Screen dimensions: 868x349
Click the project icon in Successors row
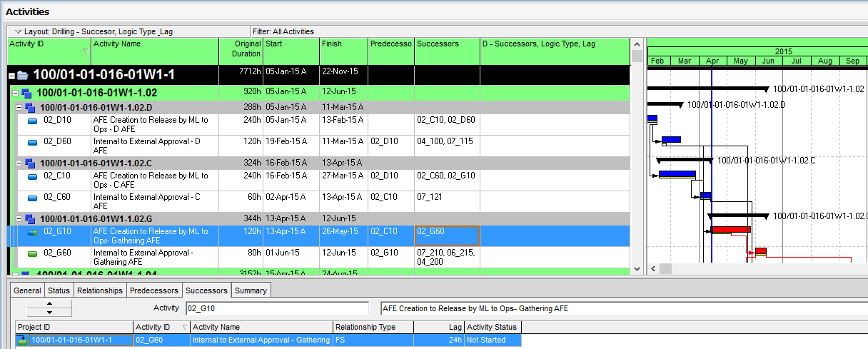[23, 340]
